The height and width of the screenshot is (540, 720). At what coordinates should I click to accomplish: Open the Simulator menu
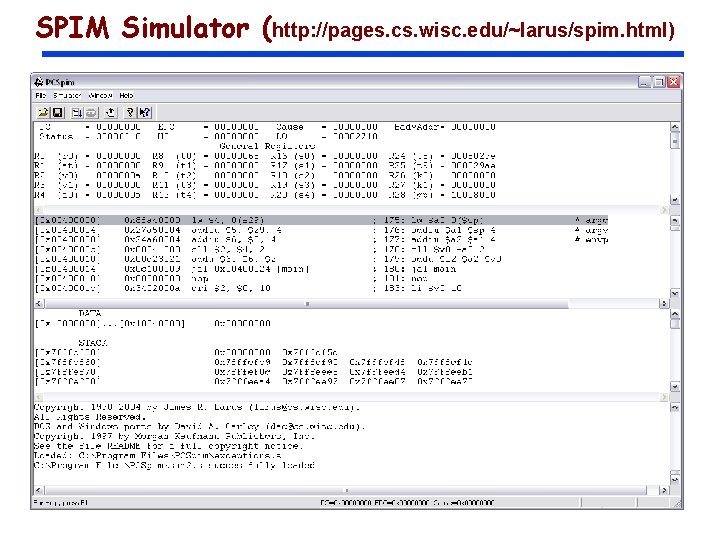[67, 96]
